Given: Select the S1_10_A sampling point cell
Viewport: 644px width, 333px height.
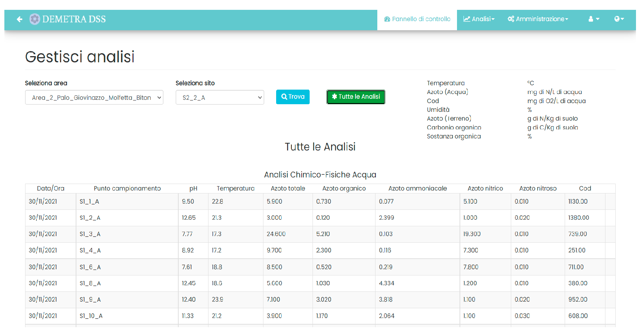Looking at the screenshot, I should (91, 316).
